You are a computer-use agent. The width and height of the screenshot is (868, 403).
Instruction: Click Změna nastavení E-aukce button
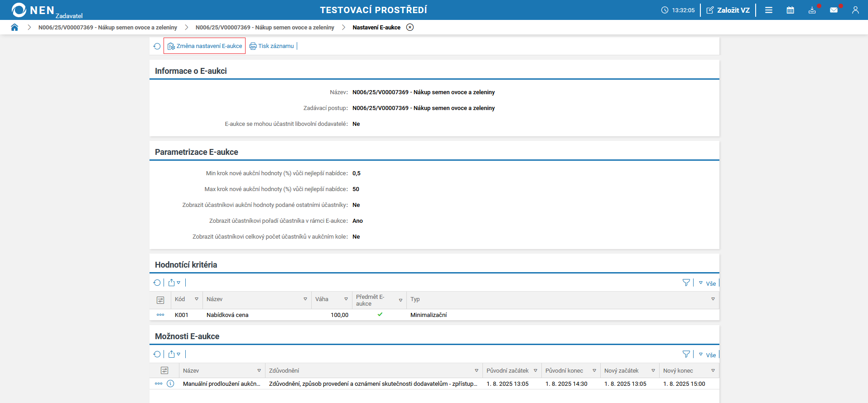point(205,46)
